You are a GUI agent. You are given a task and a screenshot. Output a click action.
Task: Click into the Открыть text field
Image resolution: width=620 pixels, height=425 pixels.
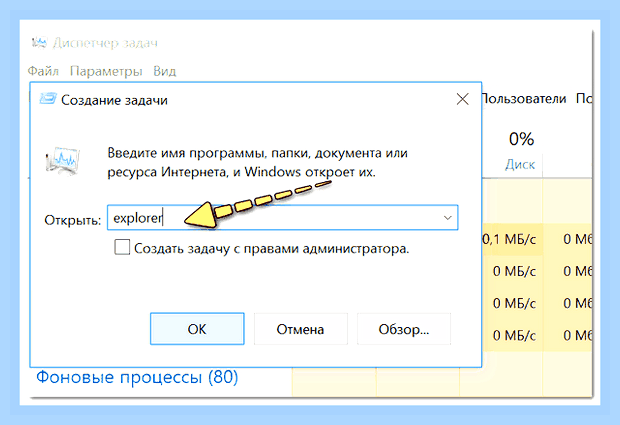282,217
